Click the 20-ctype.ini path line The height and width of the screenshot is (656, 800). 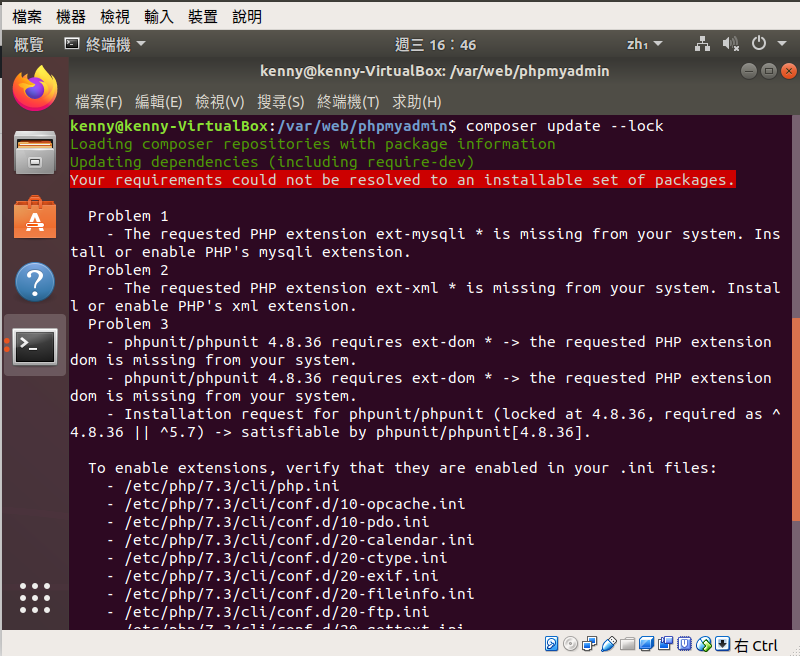click(277, 558)
